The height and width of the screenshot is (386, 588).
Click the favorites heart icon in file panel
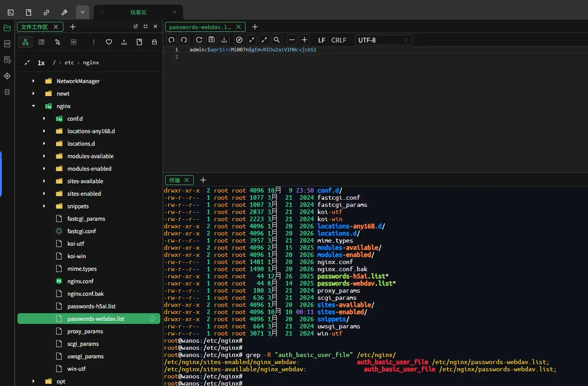pos(108,42)
